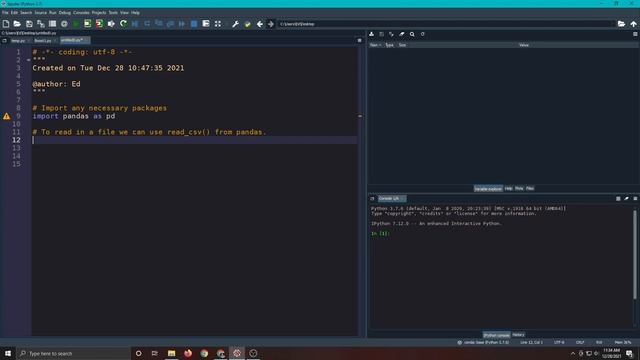
Task: Browse working directory folder icon
Action: [x=621, y=24]
